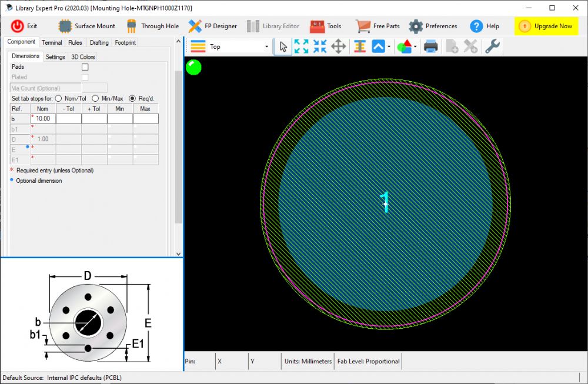The height and width of the screenshot is (384, 588).
Task: Click the left panel vertical scrollbar
Action: [179, 146]
